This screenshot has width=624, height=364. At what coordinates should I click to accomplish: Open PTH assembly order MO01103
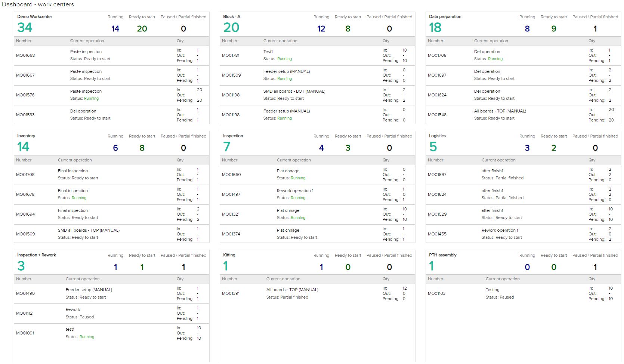[437, 293]
